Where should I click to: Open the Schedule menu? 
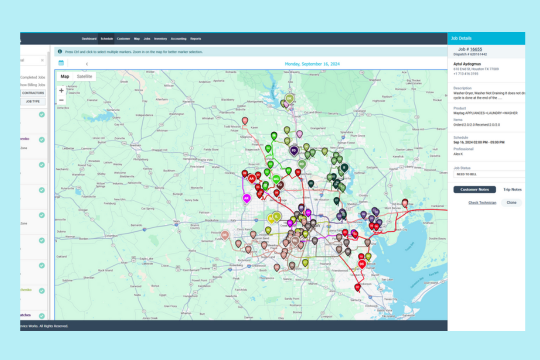[107, 39]
